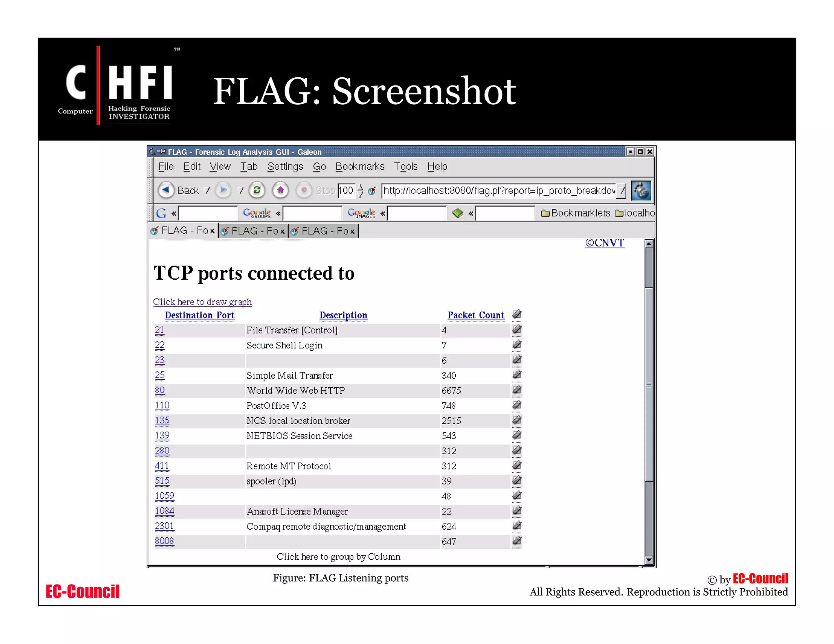The height and width of the screenshot is (644, 834).
Task: Sort by the Packet Count column header
Action: [x=476, y=315]
